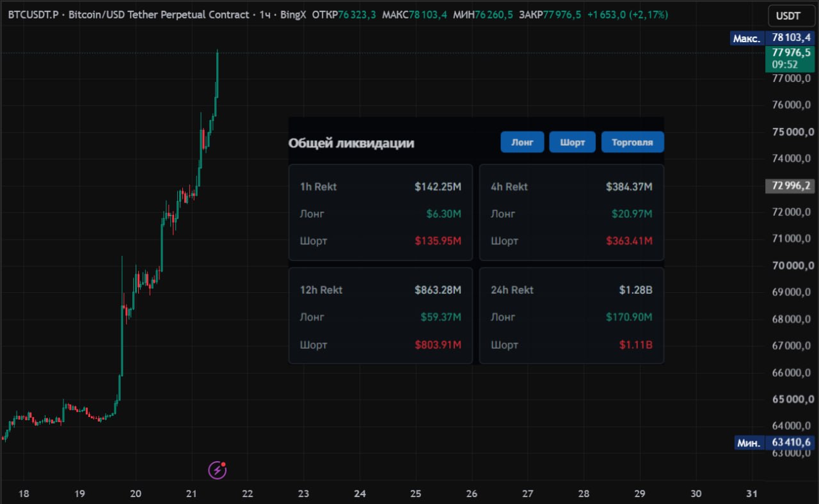This screenshot has width=819, height=504.
Task: Click the date 31 on time axis
Action: coord(752,493)
